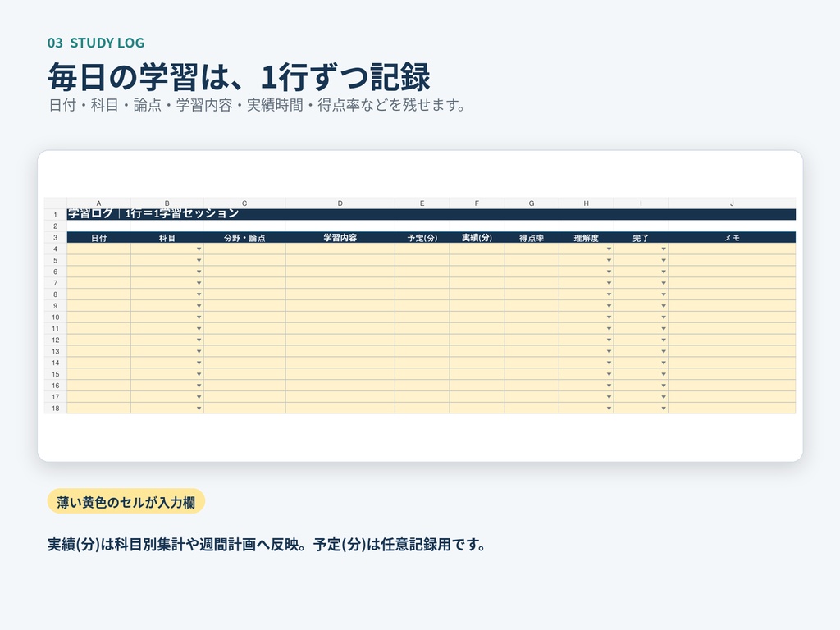Open 科目 dropdown arrow in row 8
840x630 pixels.
pos(199,294)
